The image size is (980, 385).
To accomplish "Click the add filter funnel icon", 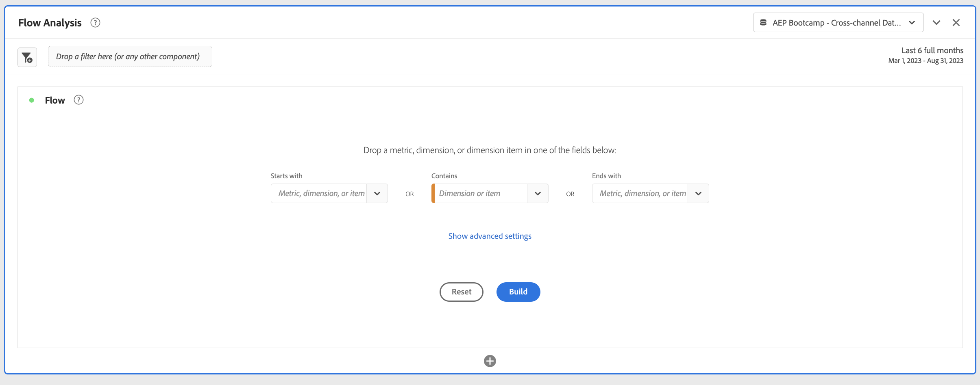I will tap(27, 57).
